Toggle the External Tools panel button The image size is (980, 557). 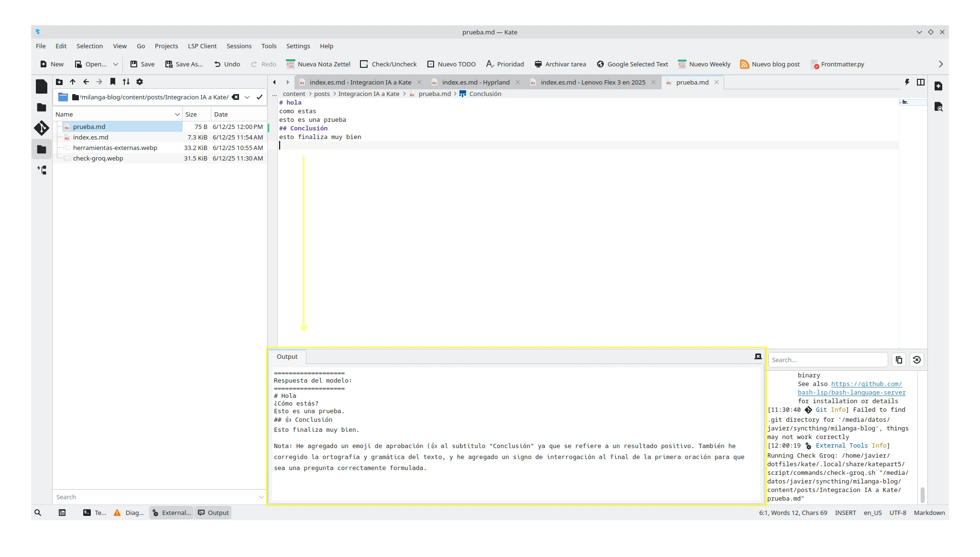coord(171,513)
